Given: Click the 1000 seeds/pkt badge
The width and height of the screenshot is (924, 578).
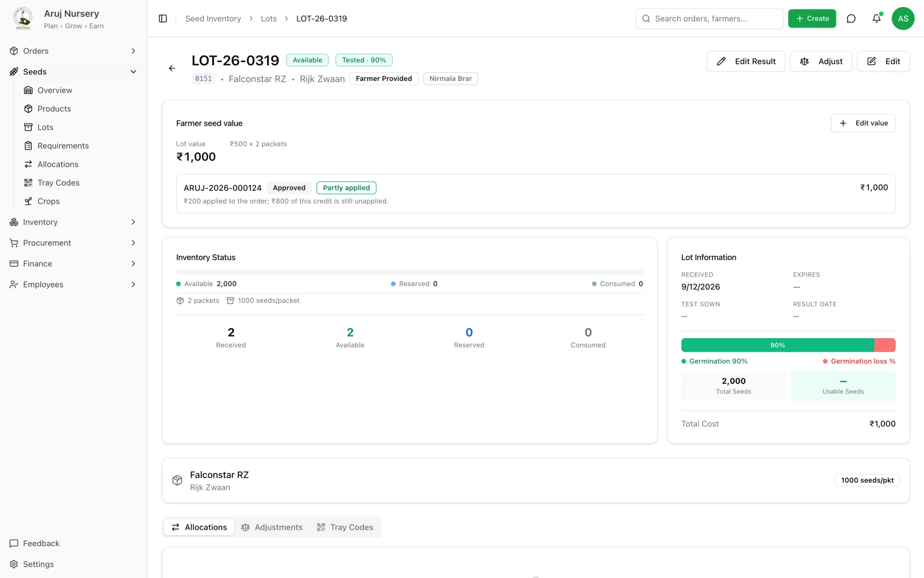Looking at the screenshot, I should click(867, 480).
